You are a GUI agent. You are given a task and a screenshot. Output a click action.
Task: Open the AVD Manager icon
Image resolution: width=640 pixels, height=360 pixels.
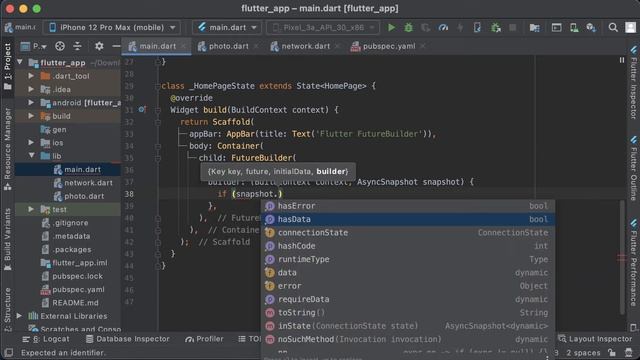(574, 27)
